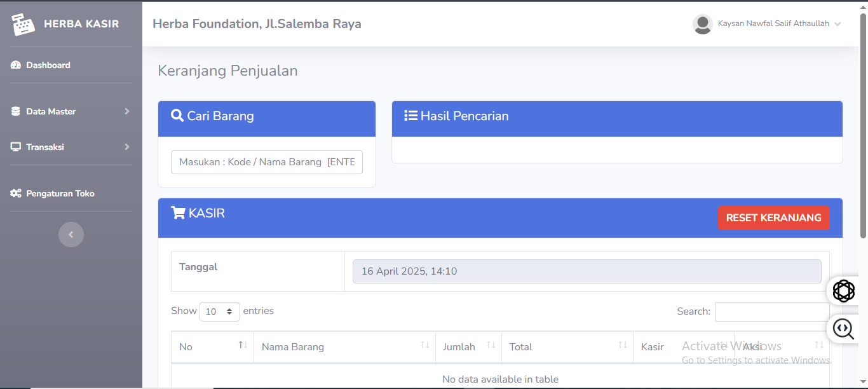The width and height of the screenshot is (868, 389).
Task: Expand the Data Master submenu
Action: point(71,111)
